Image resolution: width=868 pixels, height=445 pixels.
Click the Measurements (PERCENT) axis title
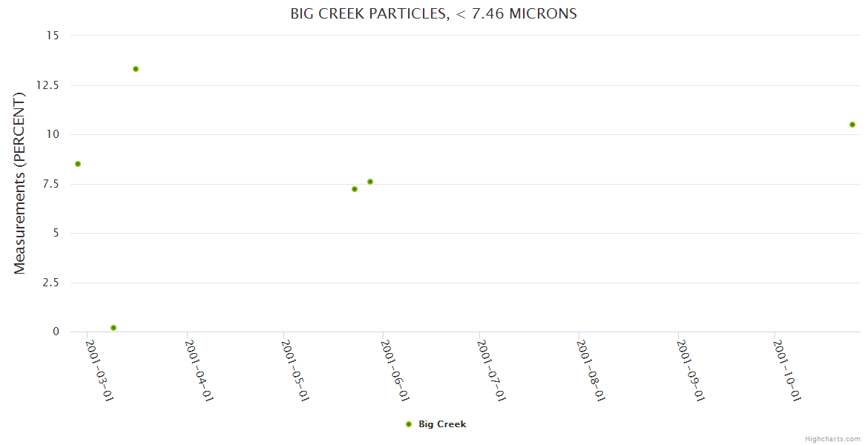coord(20,183)
